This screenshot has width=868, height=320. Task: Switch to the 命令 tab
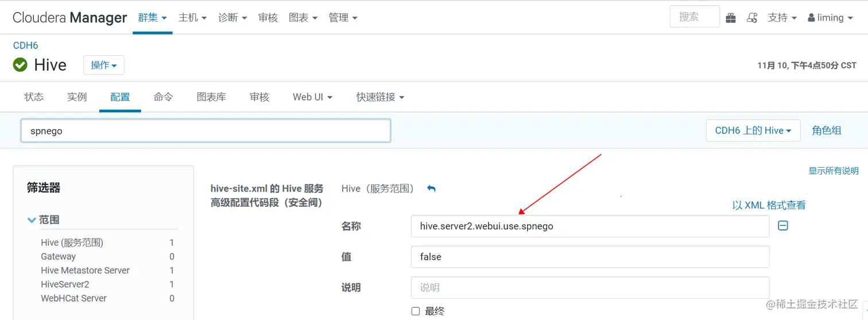pos(163,97)
